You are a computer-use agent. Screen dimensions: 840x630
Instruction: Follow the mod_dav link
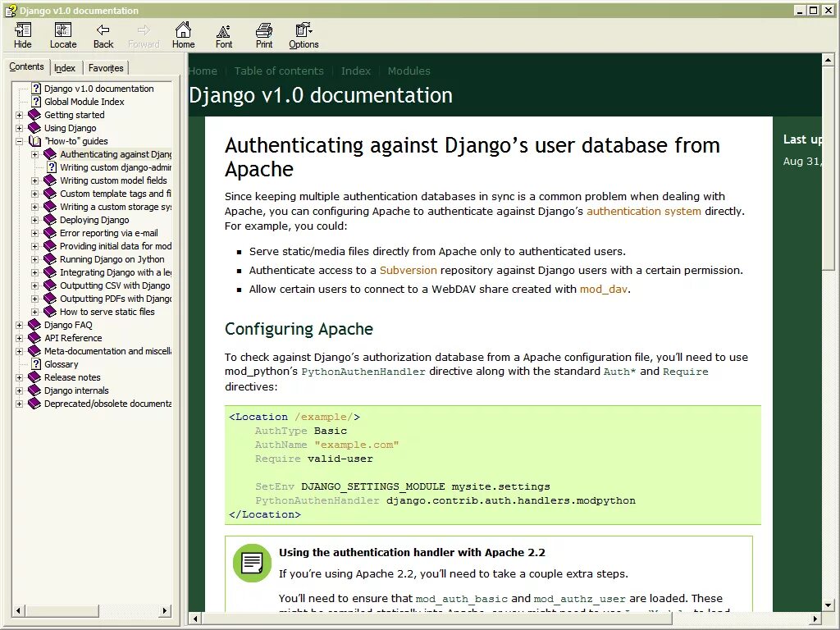pyautogui.click(x=603, y=290)
